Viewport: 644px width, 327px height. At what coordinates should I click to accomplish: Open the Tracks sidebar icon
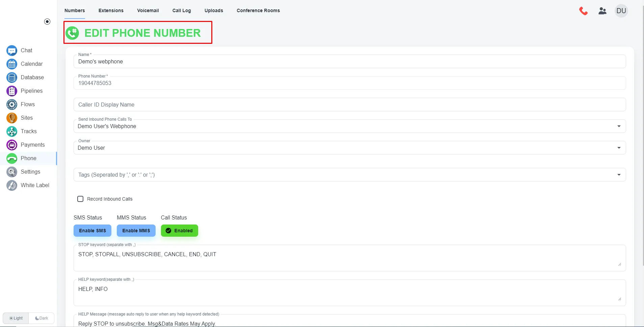point(12,131)
